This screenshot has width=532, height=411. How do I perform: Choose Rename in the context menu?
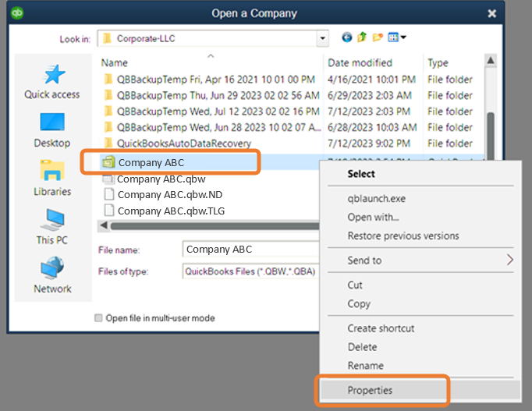[365, 366]
